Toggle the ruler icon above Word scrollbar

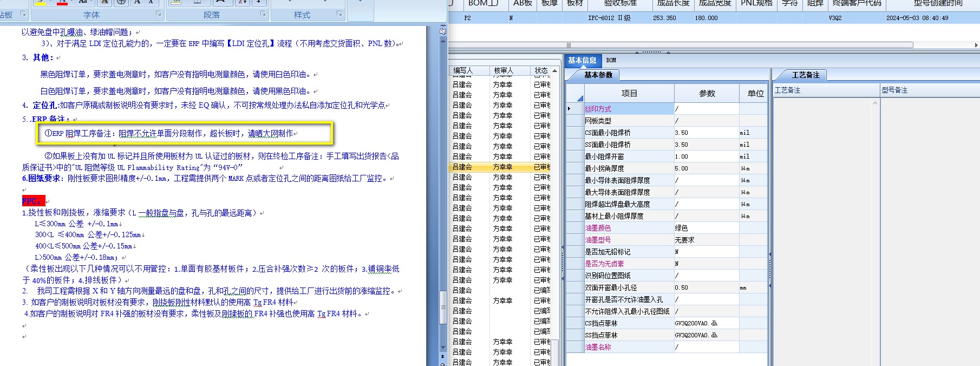(x=443, y=31)
